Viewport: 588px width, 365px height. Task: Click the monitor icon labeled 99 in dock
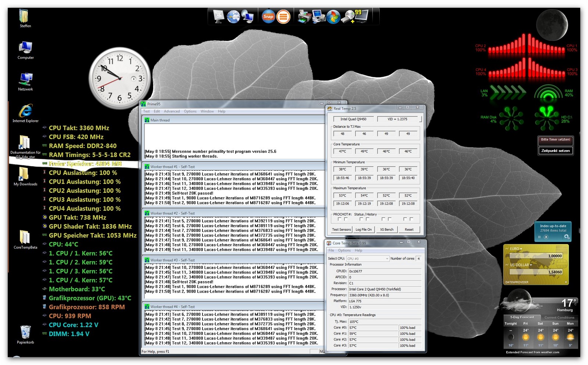click(x=362, y=16)
